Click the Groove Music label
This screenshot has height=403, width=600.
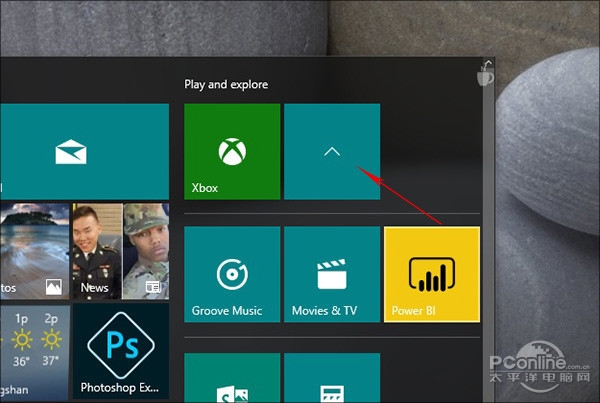226,311
